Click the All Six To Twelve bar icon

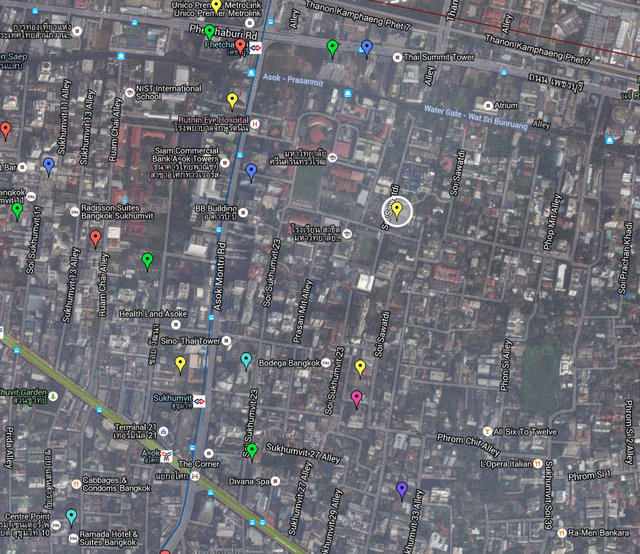click(x=487, y=432)
